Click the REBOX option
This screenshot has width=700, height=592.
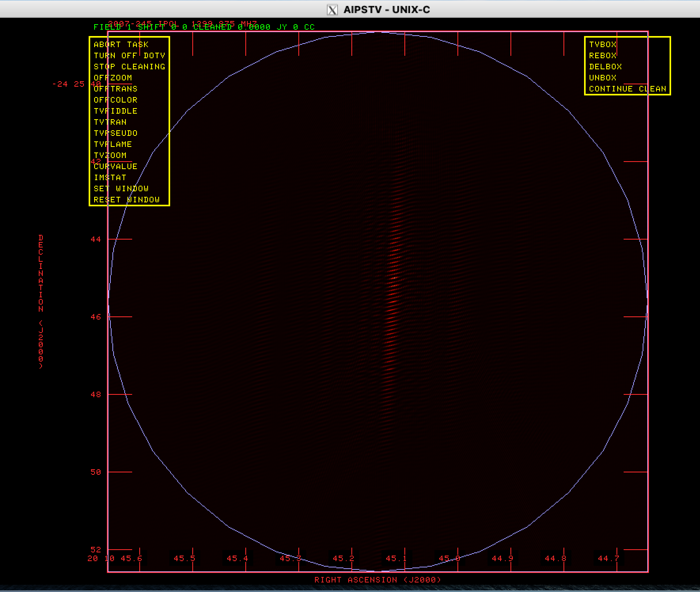coord(603,56)
